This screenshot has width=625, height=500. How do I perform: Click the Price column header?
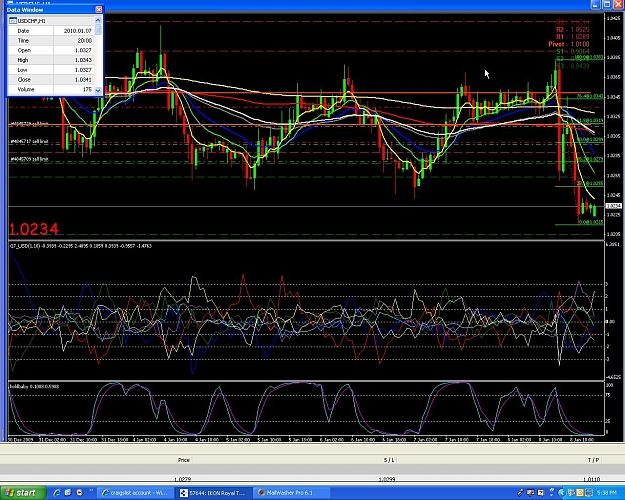[184, 460]
